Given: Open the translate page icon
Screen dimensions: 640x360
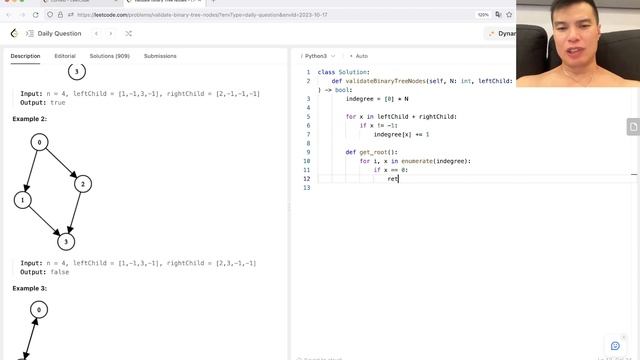Looking at the screenshot, I should coord(498,15).
